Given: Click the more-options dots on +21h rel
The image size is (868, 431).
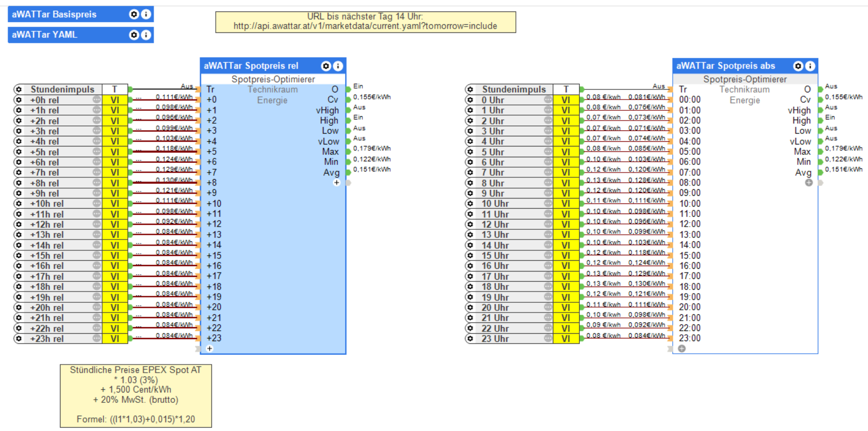Looking at the screenshot, I should click(x=97, y=318).
